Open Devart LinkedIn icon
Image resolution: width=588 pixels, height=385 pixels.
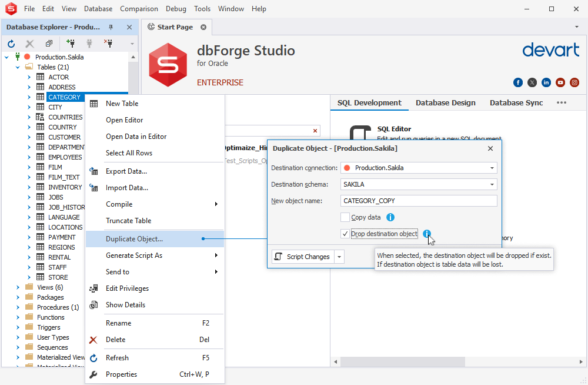546,82
